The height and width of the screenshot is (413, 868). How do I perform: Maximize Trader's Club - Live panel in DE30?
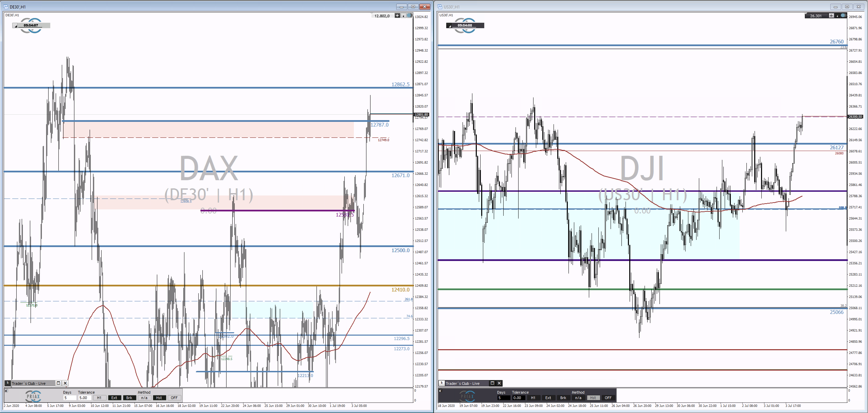pyautogui.click(x=58, y=383)
